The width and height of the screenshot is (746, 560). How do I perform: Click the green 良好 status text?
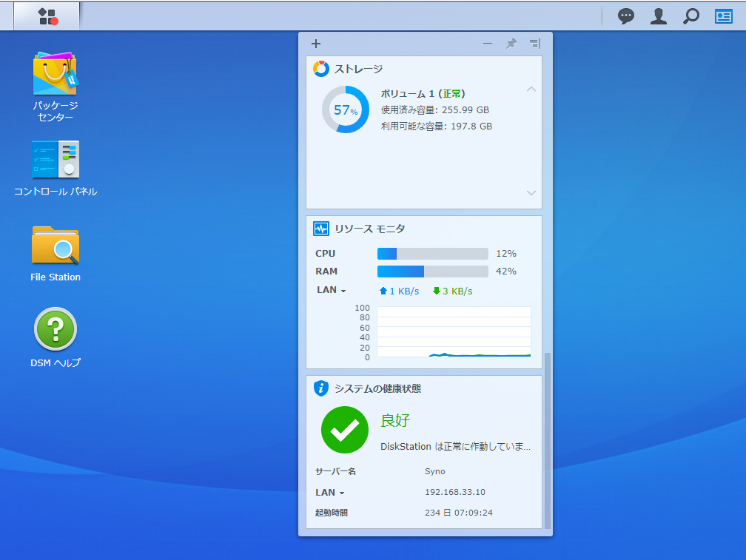pos(395,420)
